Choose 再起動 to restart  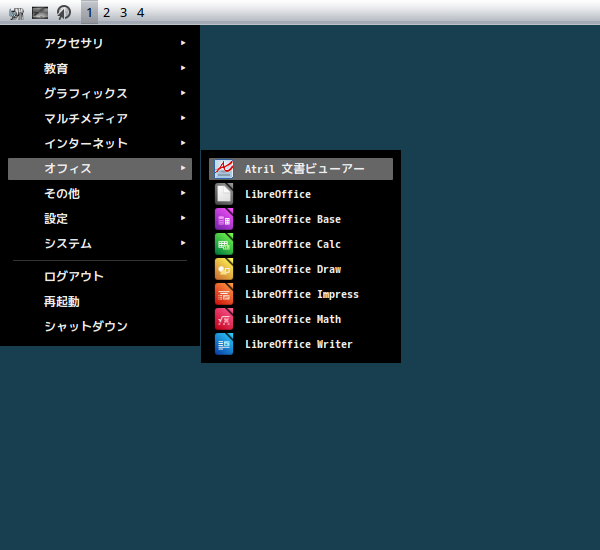[x=100, y=302]
